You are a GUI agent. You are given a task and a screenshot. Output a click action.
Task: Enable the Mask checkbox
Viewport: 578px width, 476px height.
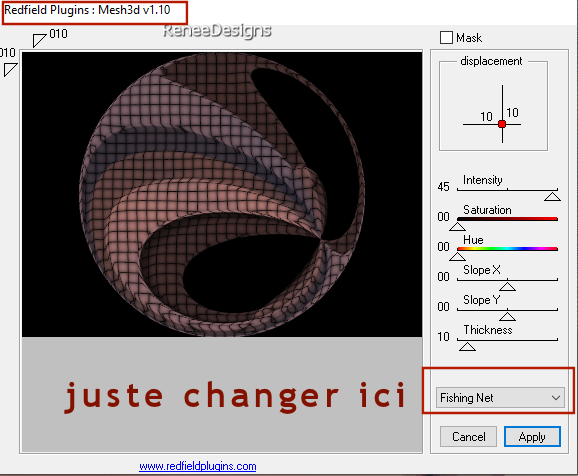(446, 38)
